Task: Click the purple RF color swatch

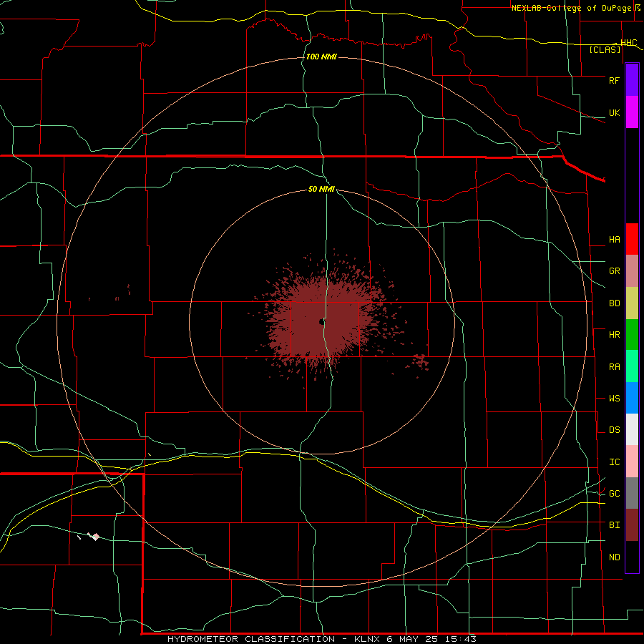Action: tap(632, 80)
